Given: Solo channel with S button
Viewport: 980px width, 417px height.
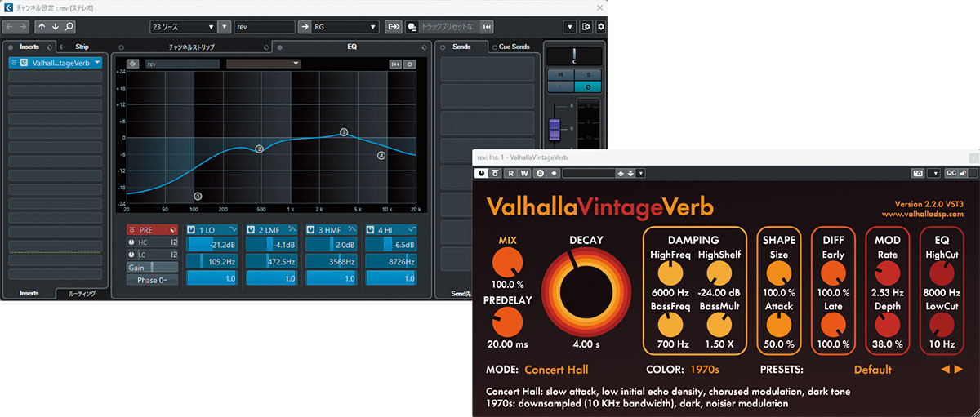Looking at the screenshot, I should pyautogui.click(x=588, y=73).
